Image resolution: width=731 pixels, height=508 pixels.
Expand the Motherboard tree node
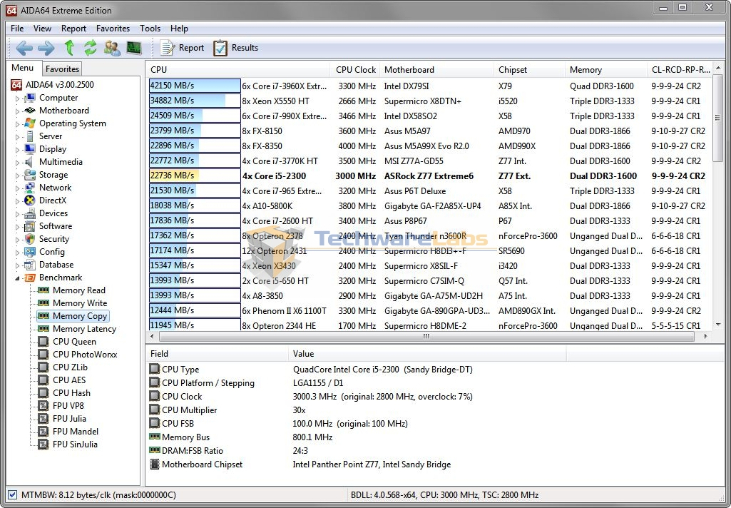[x=17, y=111]
